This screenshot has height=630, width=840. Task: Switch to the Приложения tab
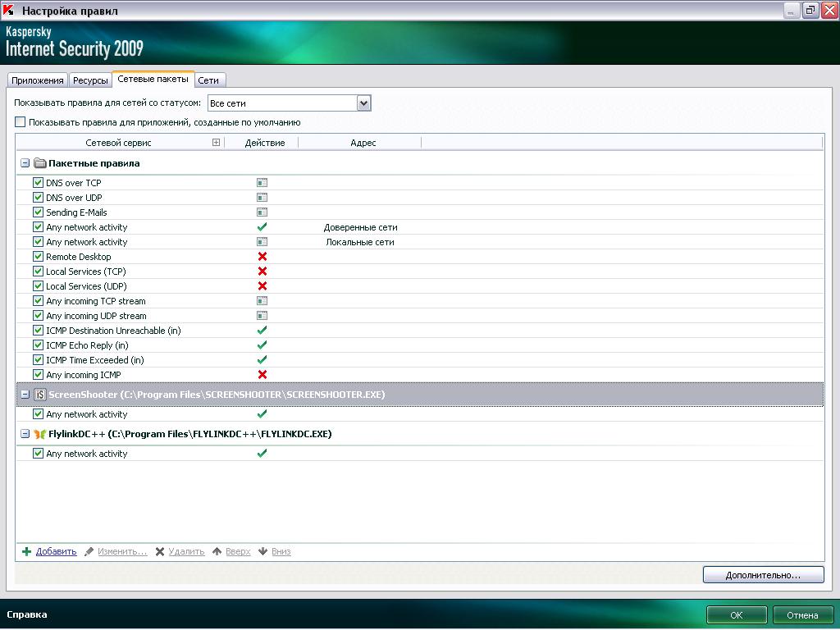tap(37, 80)
